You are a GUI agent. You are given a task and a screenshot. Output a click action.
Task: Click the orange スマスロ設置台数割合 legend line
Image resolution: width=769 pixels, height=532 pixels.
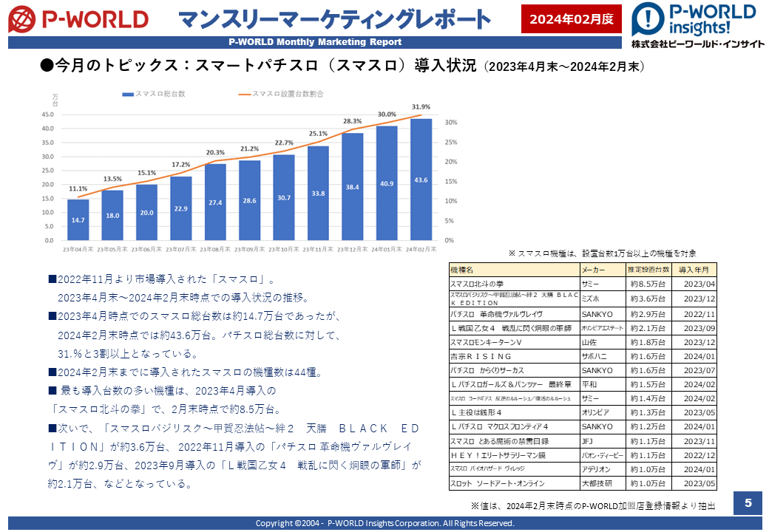245,94
